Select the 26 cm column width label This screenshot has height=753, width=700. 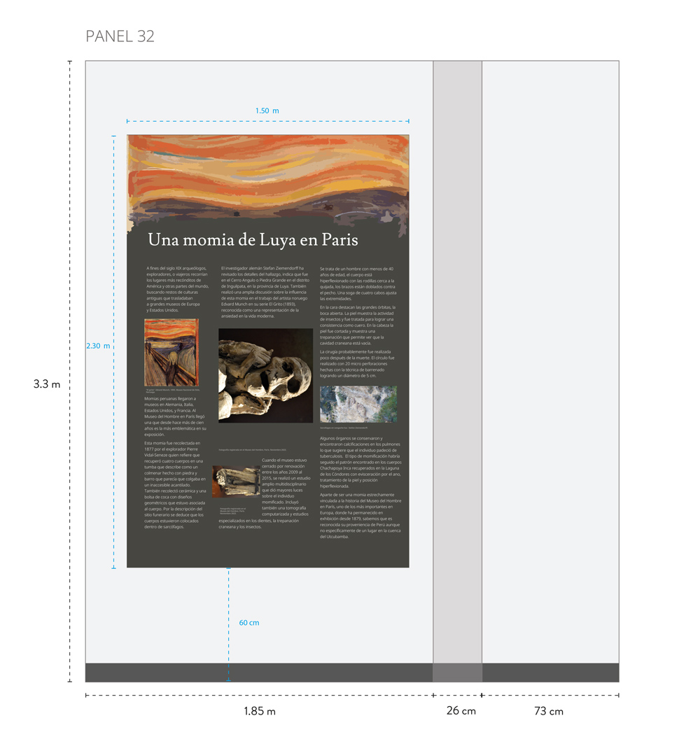461,712
